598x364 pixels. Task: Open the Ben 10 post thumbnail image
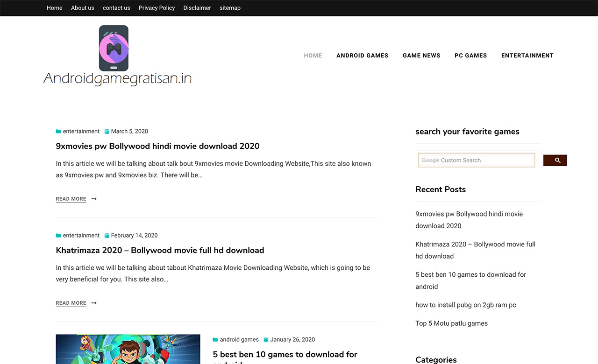click(x=128, y=349)
